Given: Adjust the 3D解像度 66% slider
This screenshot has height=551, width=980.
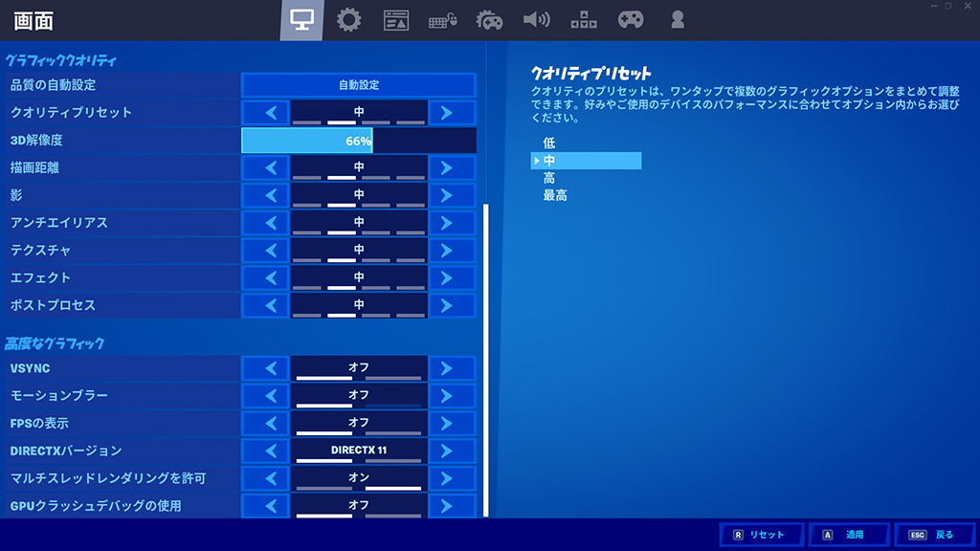Looking at the screenshot, I should coord(359,140).
